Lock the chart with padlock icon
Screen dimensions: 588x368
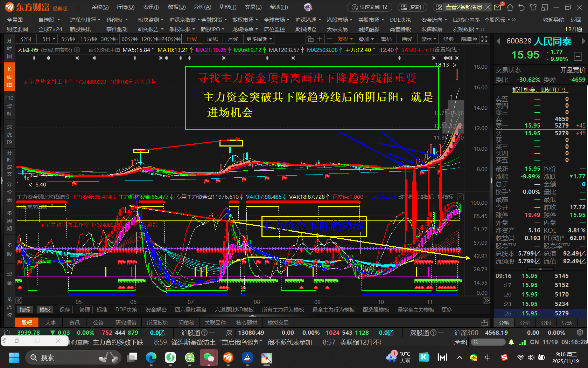point(310,39)
